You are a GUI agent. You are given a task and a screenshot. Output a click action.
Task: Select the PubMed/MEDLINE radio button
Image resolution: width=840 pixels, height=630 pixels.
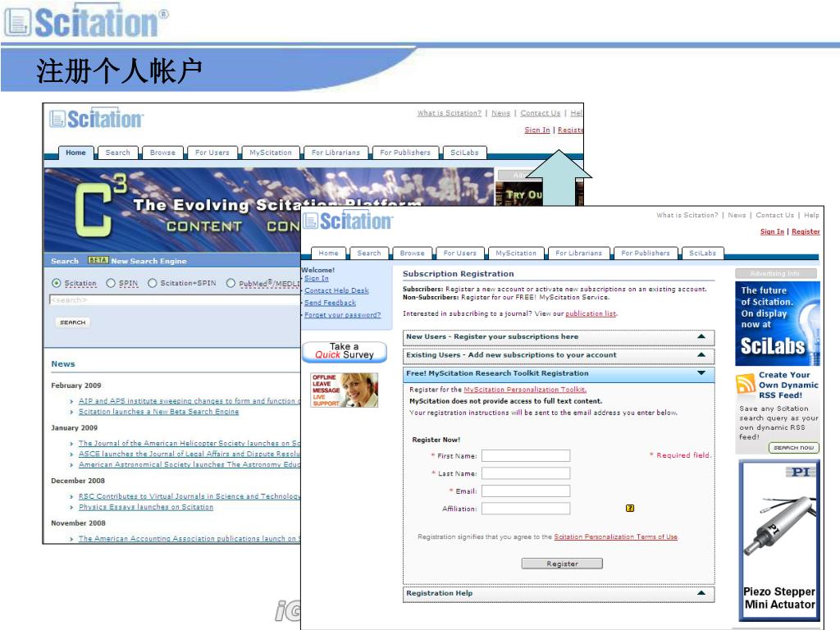(231, 283)
